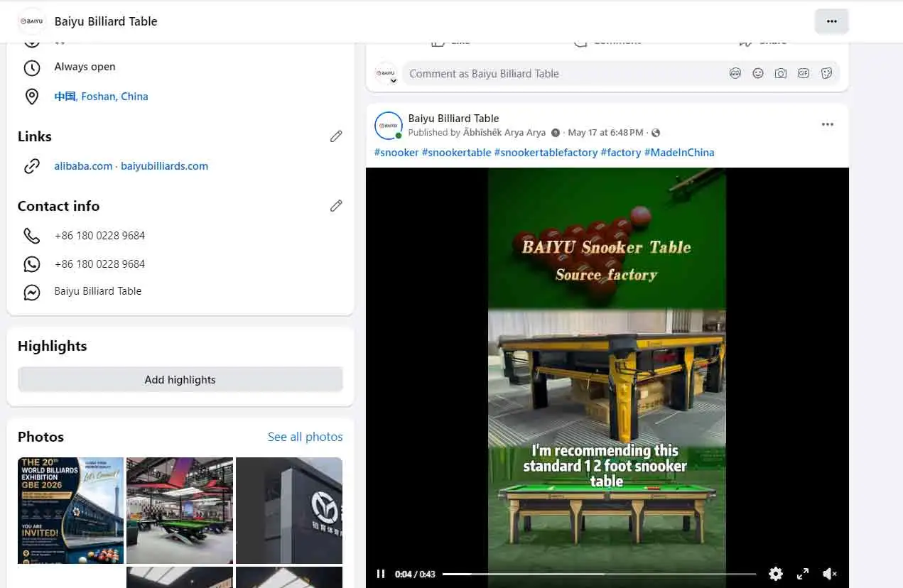Open the #snookertablefactory hashtag

pyautogui.click(x=546, y=153)
